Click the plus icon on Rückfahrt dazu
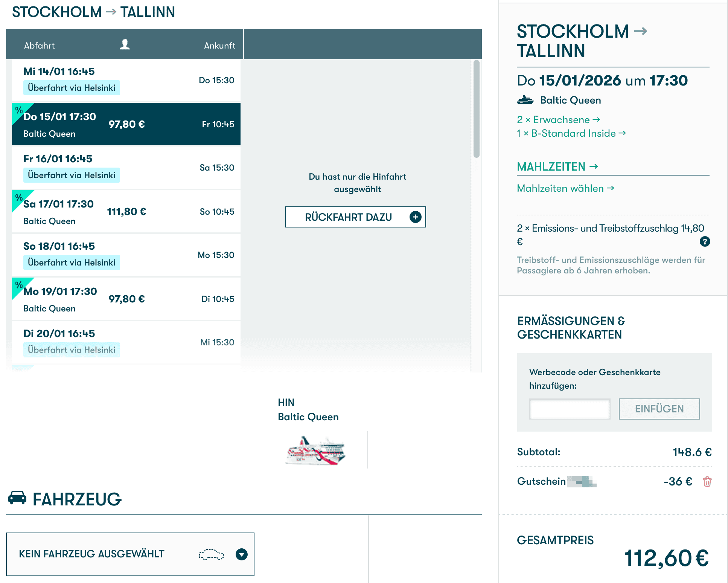 pos(415,217)
